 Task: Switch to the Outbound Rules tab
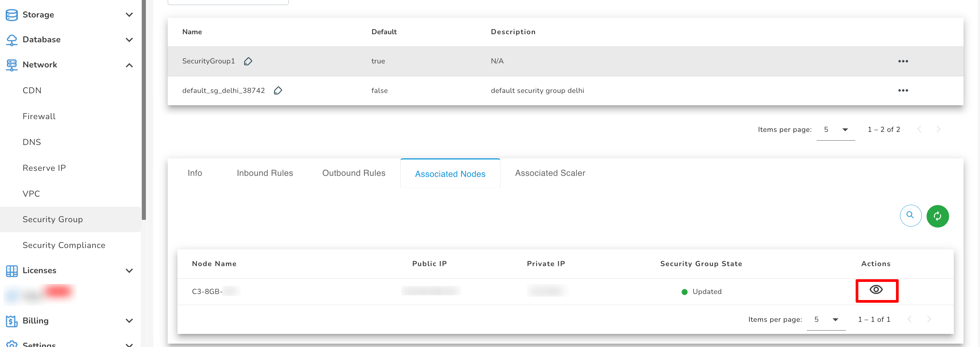click(354, 173)
